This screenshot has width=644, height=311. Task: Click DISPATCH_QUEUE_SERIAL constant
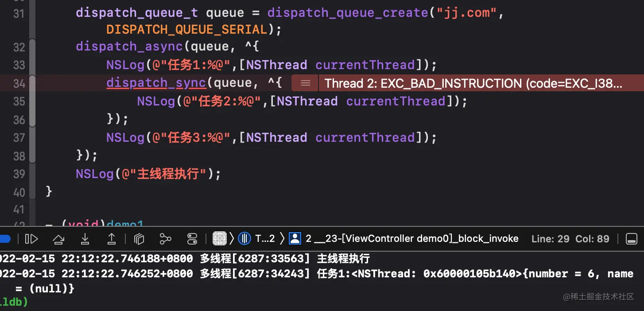coord(186,29)
